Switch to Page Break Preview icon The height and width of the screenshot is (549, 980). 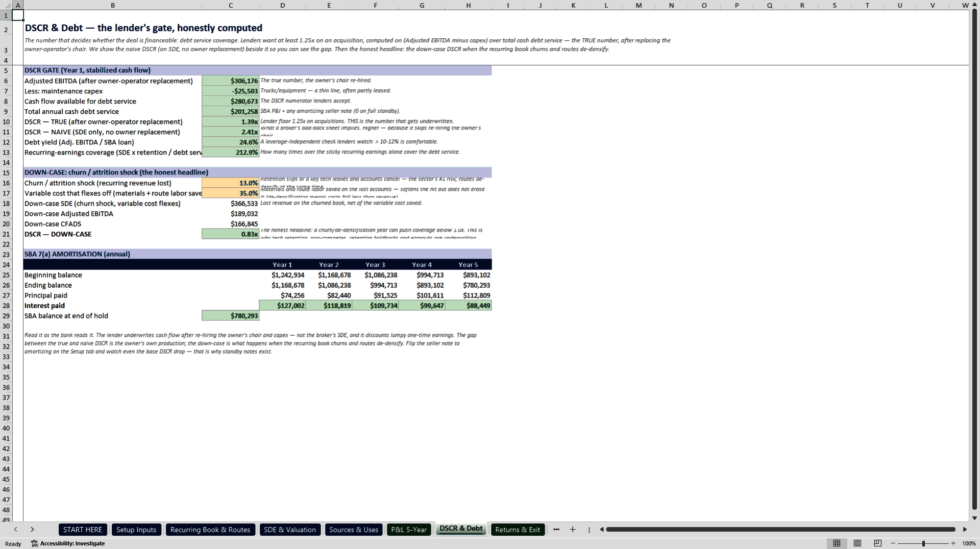(x=877, y=543)
